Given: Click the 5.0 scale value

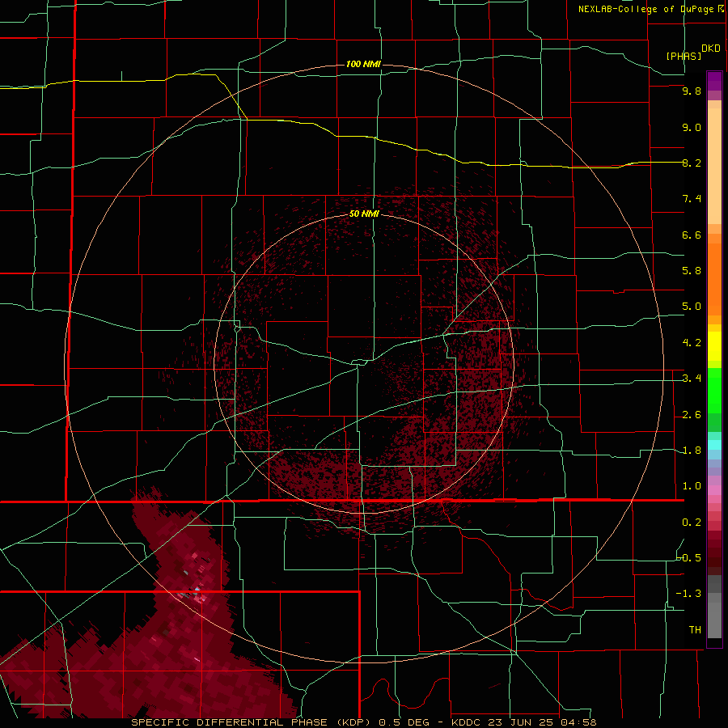Looking at the screenshot, I should [x=692, y=307].
